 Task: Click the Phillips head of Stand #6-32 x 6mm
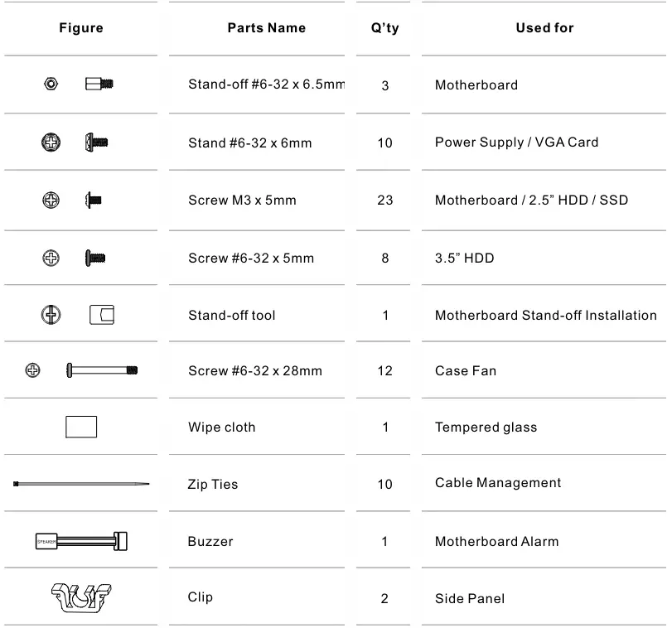coord(51,143)
